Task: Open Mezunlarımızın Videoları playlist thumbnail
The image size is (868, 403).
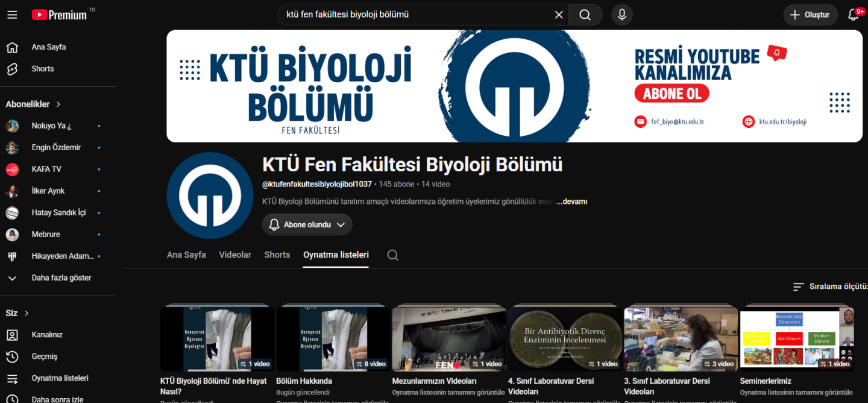Action: [x=448, y=339]
